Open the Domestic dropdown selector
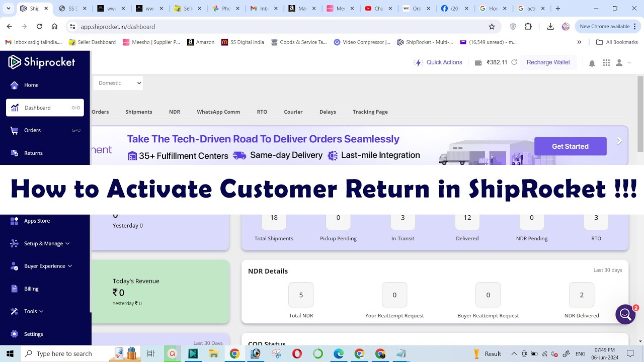 [x=118, y=83]
